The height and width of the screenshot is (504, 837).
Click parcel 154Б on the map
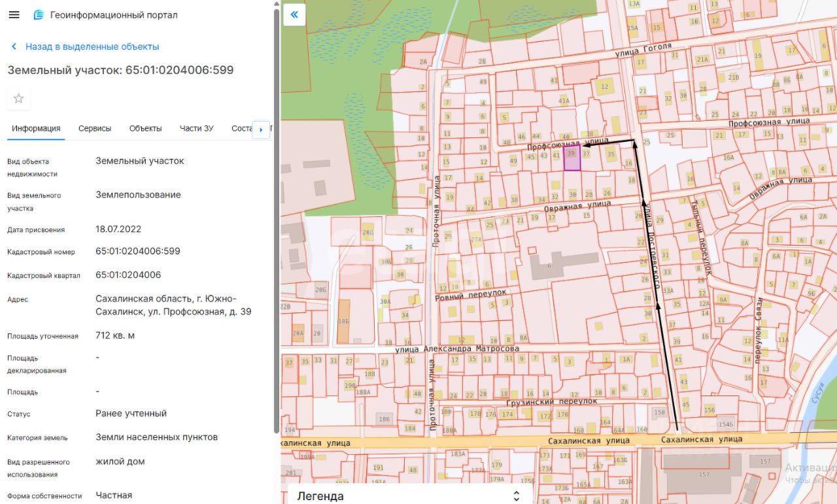726,425
